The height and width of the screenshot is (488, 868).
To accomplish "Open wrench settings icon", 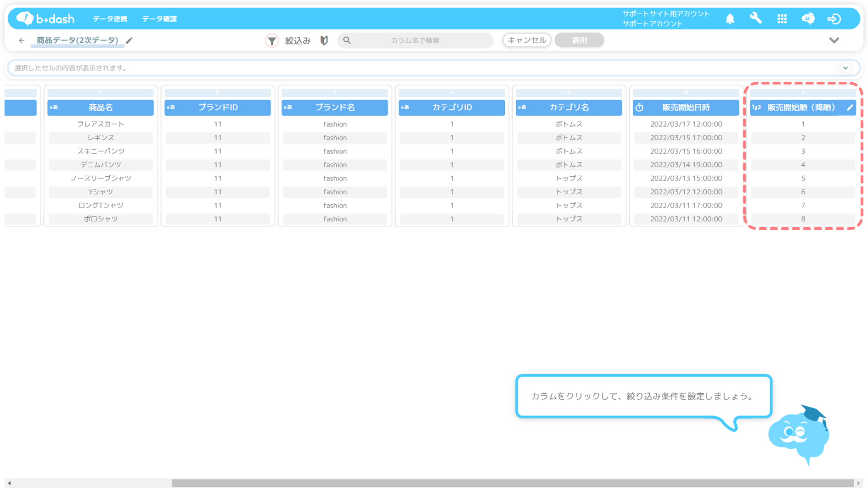I will (755, 18).
